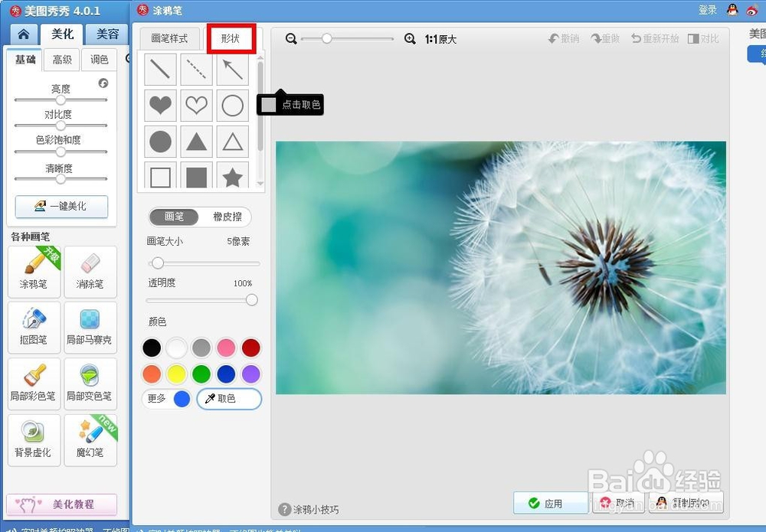Image resolution: width=766 pixels, height=532 pixels.
Task: Click the 应用 apply button
Action: click(551, 503)
